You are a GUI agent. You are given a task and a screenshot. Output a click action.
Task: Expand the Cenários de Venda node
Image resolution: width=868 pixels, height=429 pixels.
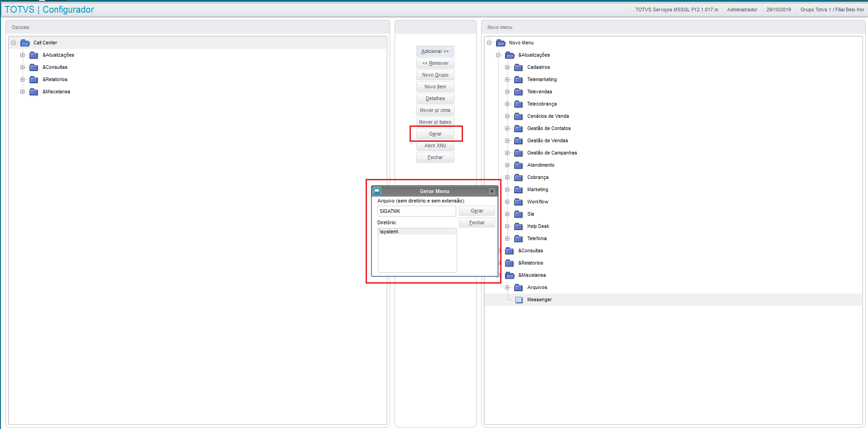pyautogui.click(x=507, y=116)
